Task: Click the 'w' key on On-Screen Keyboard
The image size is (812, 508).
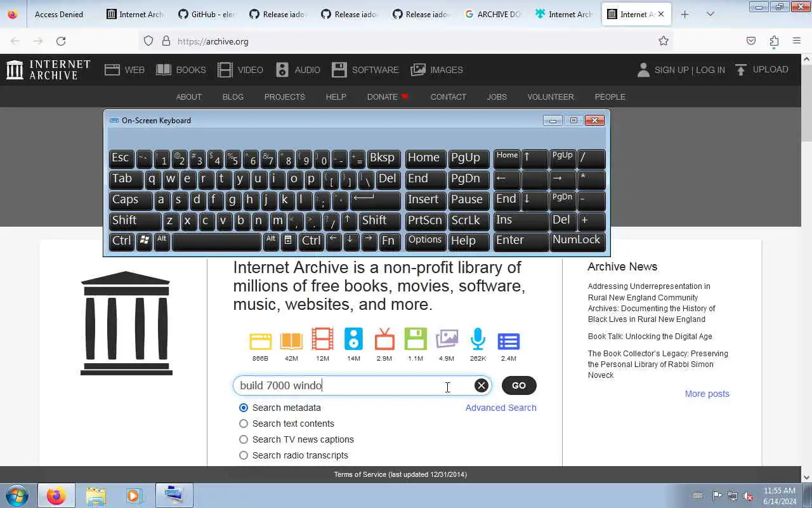Action: 170,180
